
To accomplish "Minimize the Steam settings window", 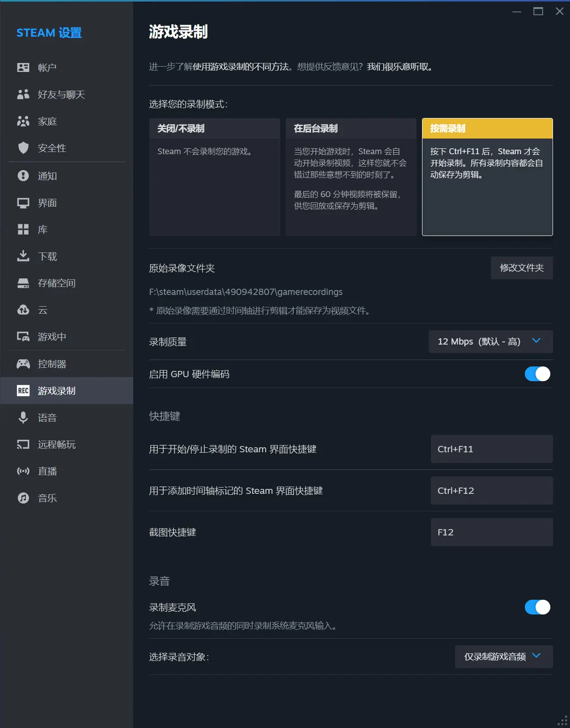I will click(517, 11).
